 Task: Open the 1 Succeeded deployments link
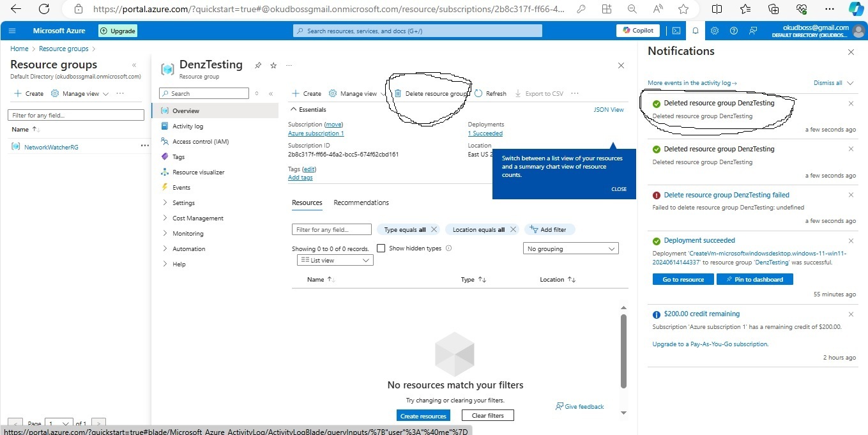485,134
